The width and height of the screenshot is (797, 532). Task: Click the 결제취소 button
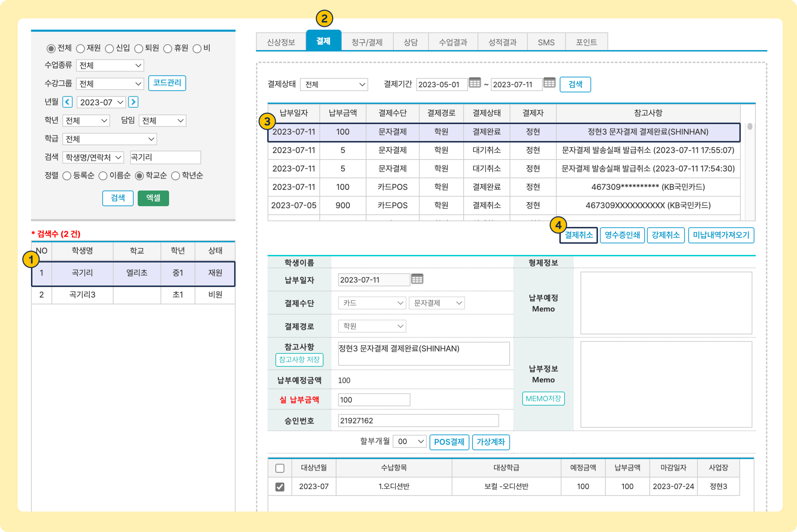(x=579, y=235)
